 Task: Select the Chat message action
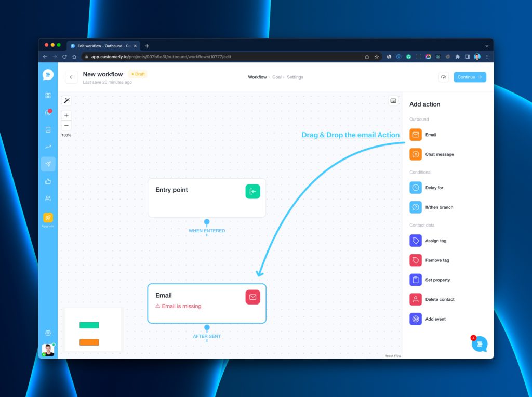point(432,154)
